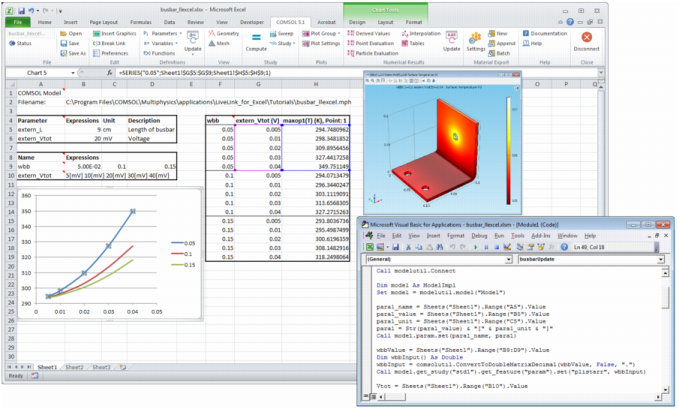Open the File tab in Excel
The width and height of the screenshot is (679, 409).
pyautogui.click(x=18, y=22)
